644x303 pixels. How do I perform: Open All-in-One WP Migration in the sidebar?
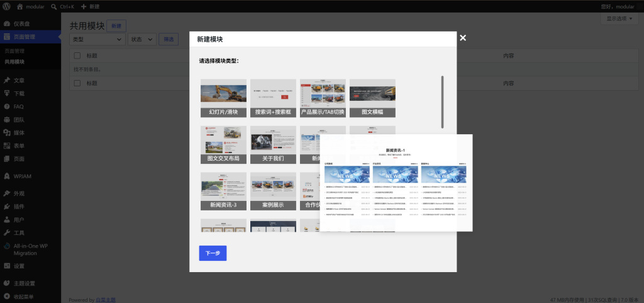point(30,249)
